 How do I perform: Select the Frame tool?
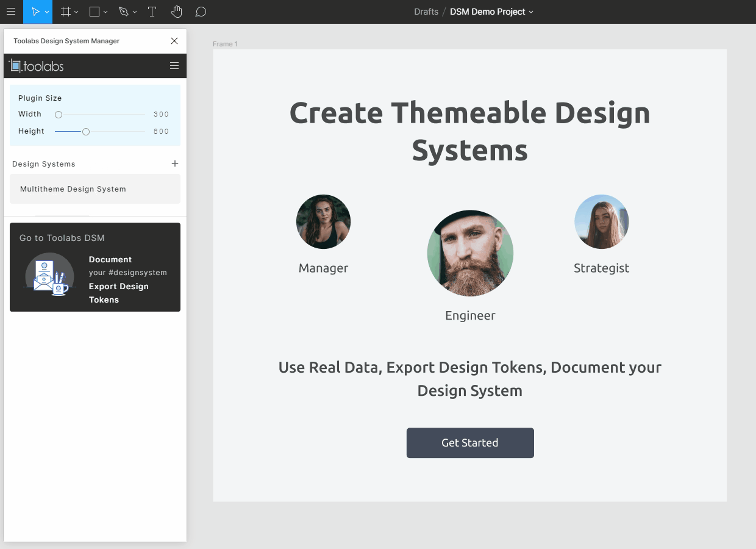[x=66, y=12]
